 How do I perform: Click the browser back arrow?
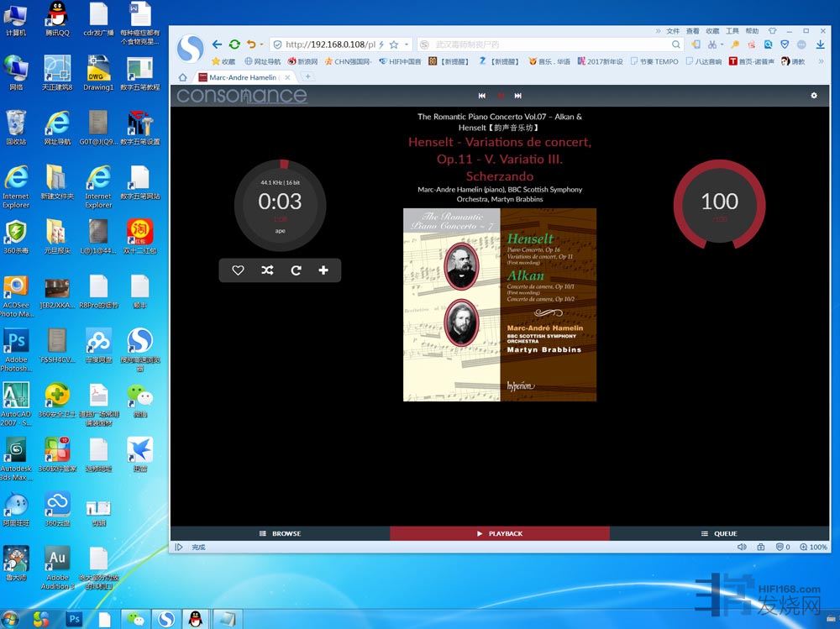click(x=217, y=45)
